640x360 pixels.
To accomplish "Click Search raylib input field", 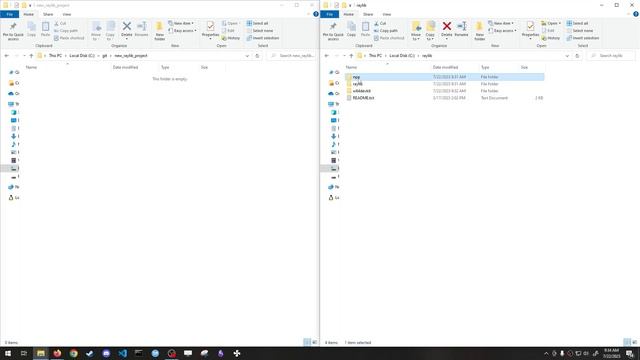I will pyautogui.click(x=611, y=56).
